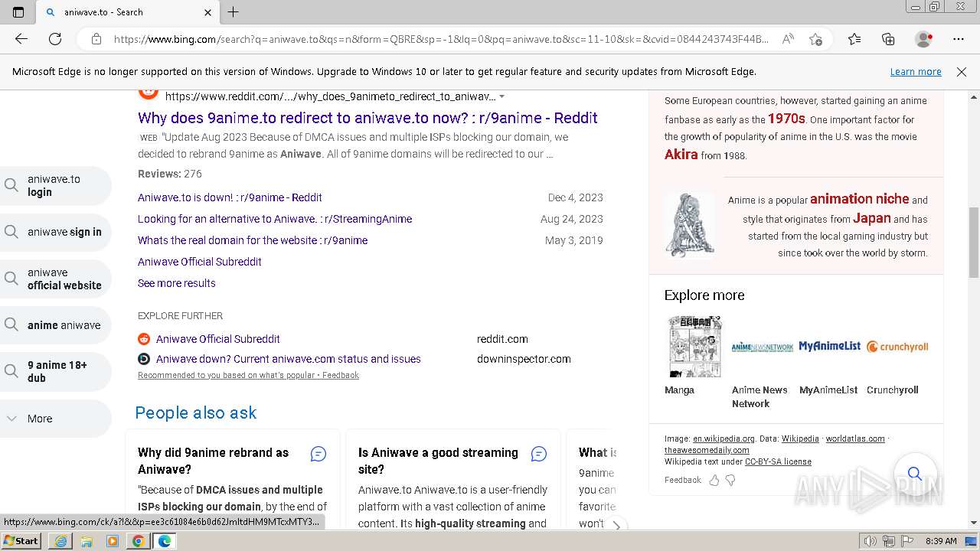Open Google Chrome from the taskbar
The height and width of the screenshot is (551, 980).
(x=138, y=541)
